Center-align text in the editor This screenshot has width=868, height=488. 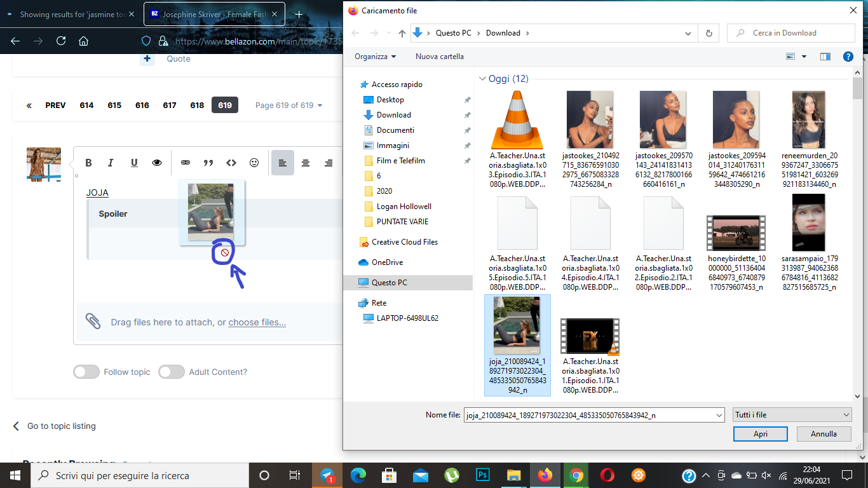pyautogui.click(x=306, y=163)
